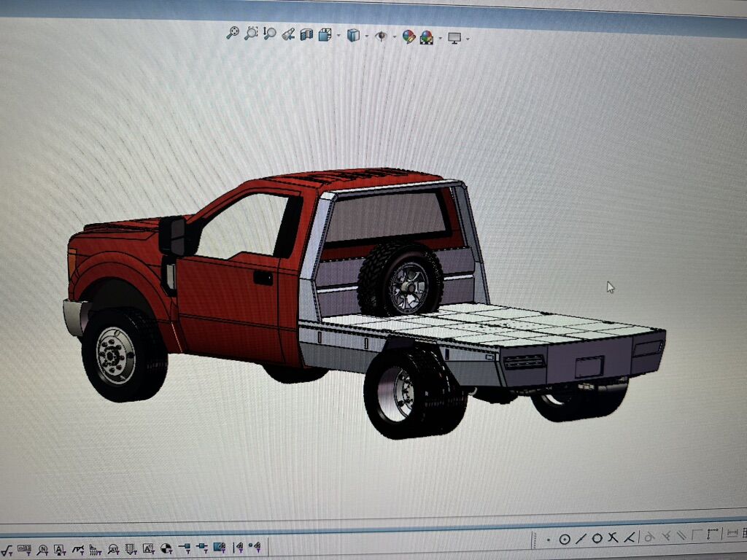The image size is (747, 560).
Task: Click the View Orientation cube icon
Action: click(x=325, y=34)
